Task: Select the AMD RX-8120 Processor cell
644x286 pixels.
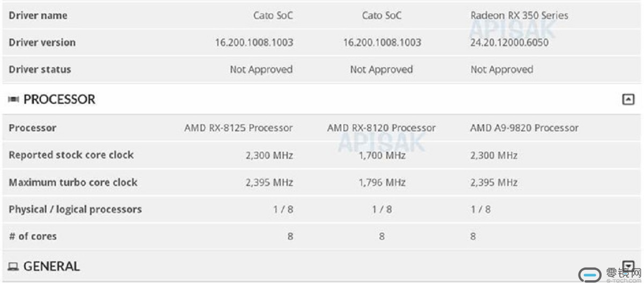Action: 382,128
